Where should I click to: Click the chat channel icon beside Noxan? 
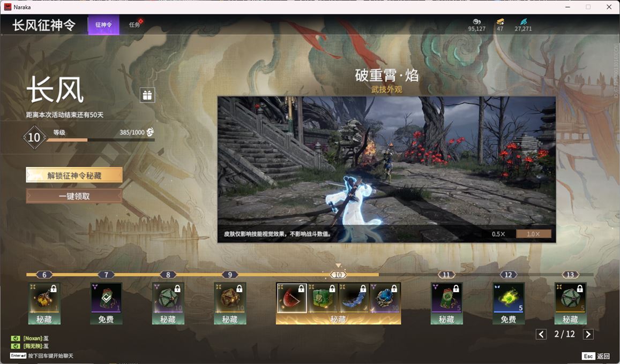16,338
